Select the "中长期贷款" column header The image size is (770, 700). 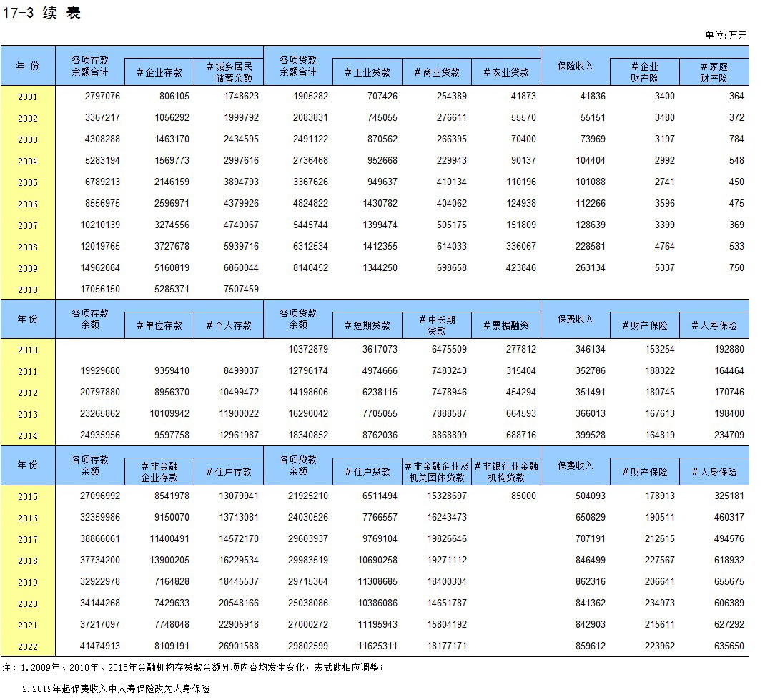[x=437, y=325]
